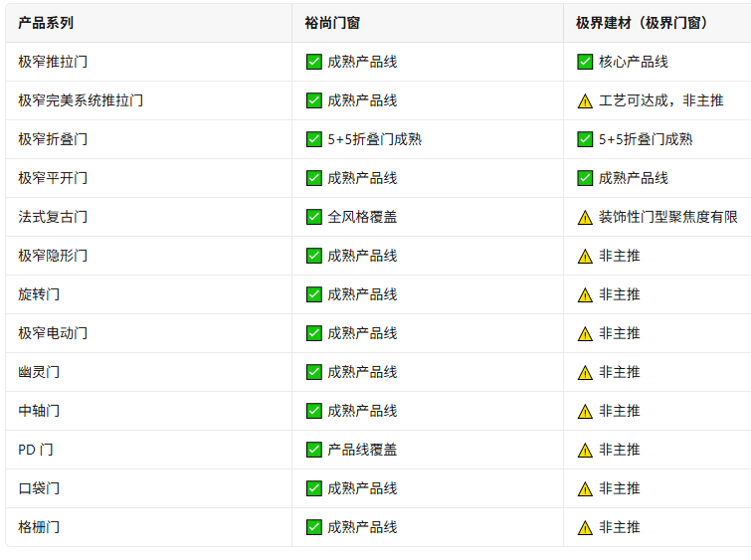Click 5+5折叠门成熟 text in 极界建材 column
This screenshot has width=751, height=560.
pos(646,139)
